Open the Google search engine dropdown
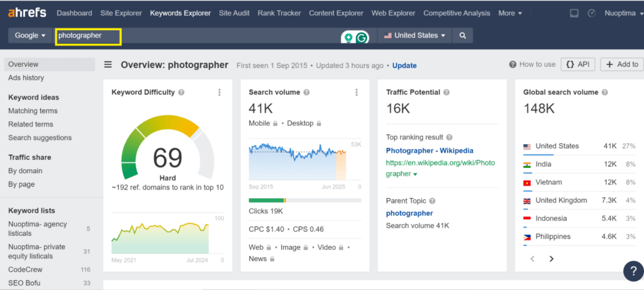644x290 pixels. click(x=30, y=35)
